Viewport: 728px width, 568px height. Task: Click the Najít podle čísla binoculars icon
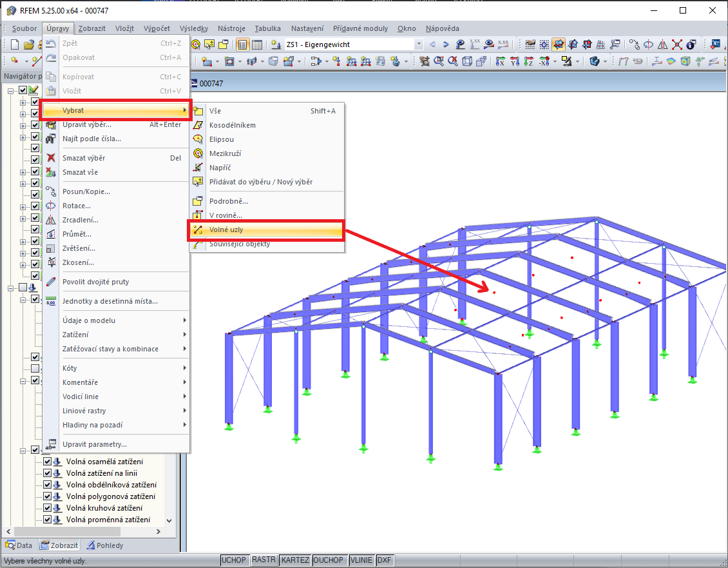coord(51,139)
